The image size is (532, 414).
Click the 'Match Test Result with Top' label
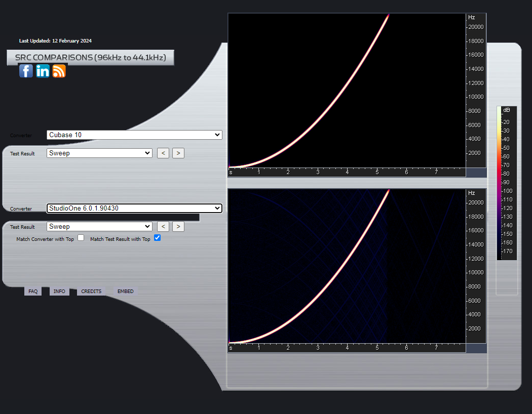click(120, 239)
